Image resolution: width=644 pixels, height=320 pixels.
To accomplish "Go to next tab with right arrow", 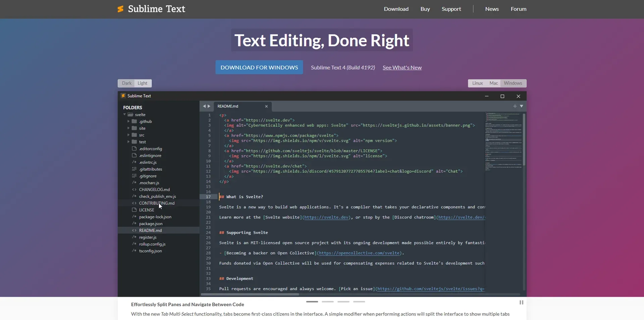I will tap(209, 106).
